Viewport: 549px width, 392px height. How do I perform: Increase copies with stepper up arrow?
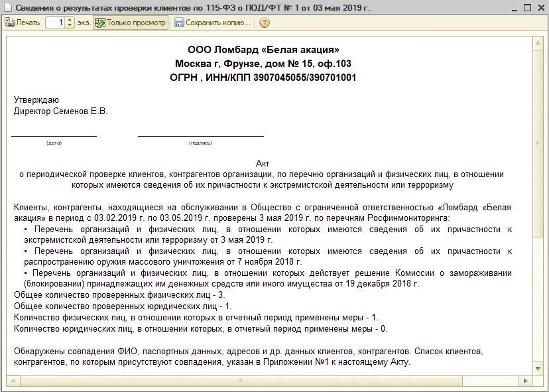click(70, 20)
